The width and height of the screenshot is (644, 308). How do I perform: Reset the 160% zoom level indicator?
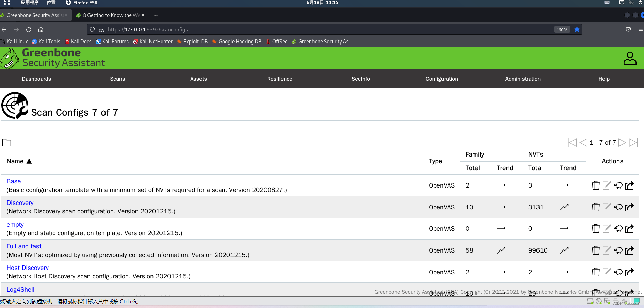click(x=562, y=30)
